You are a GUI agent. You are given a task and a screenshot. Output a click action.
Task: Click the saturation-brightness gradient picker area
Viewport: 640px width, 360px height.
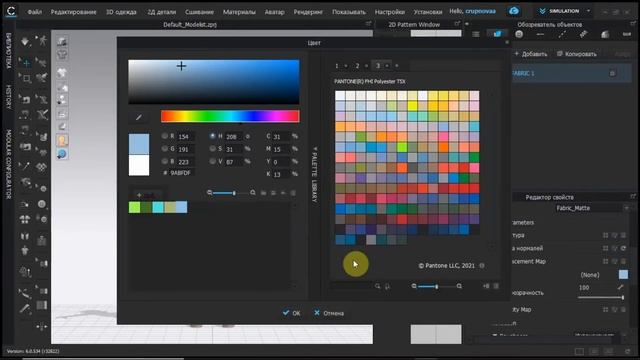(x=213, y=82)
